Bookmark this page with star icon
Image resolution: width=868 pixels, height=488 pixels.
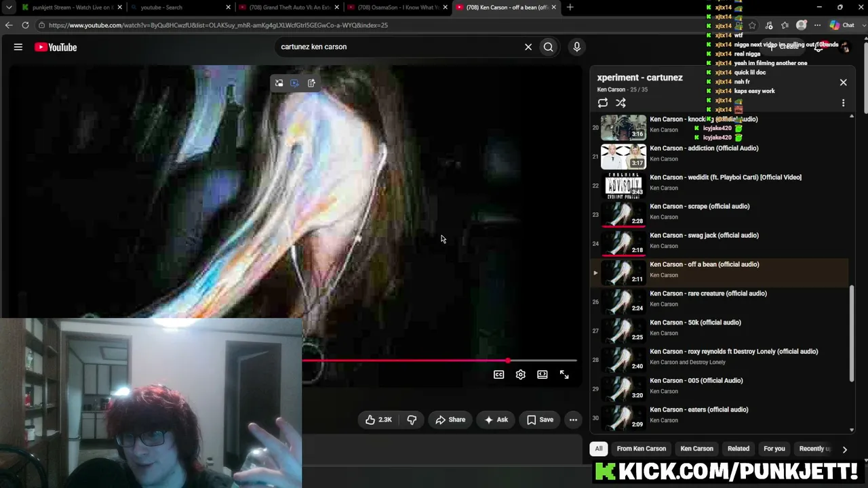(x=752, y=25)
